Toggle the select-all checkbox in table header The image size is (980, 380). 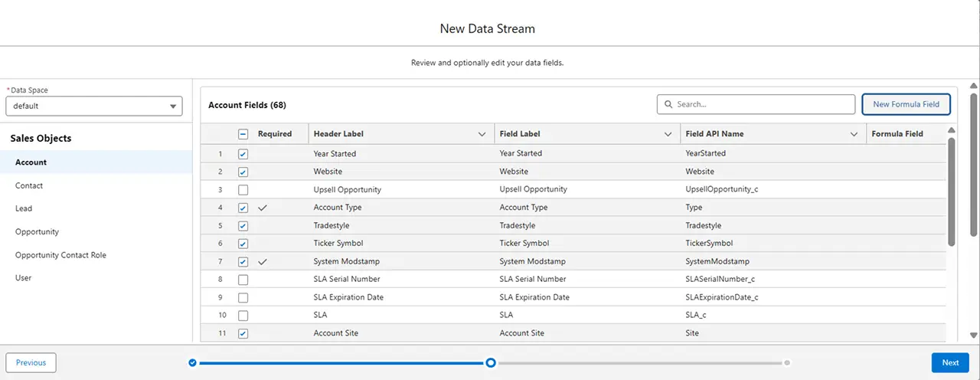click(x=243, y=134)
